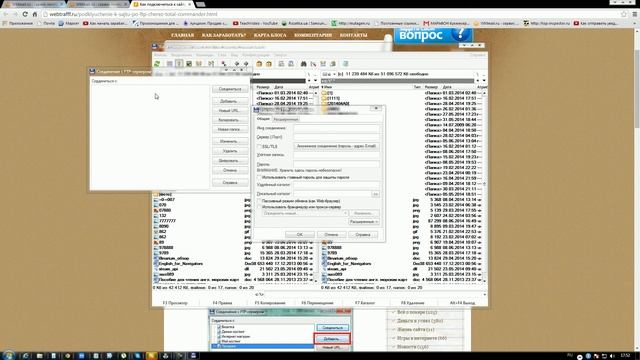Viewport: 640px width, 360px height.
Task: Click Справка in the connection settings dialog
Action: point(362,235)
